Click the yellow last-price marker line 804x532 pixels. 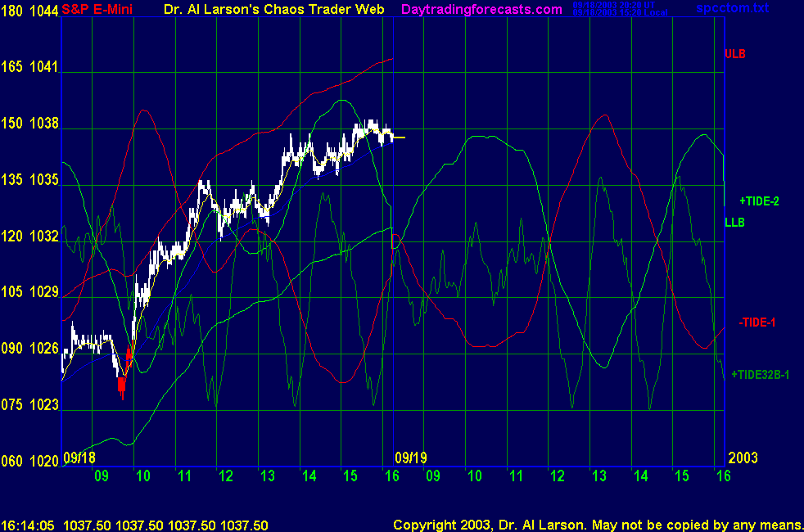coord(399,138)
